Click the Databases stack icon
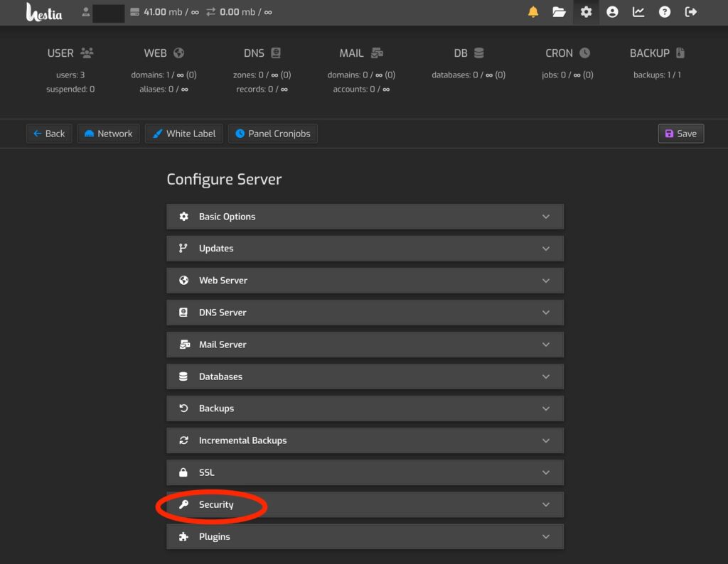The height and width of the screenshot is (564, 728). [183, 376]
